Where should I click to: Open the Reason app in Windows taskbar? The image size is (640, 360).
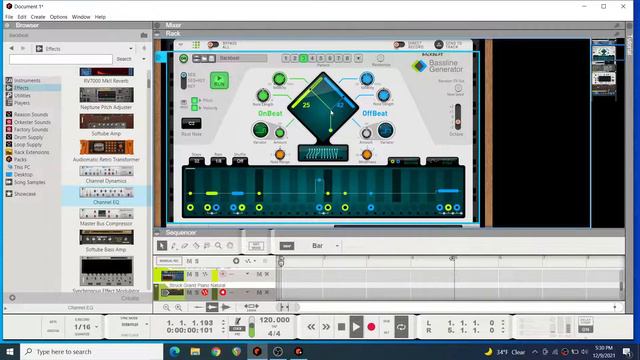(257, 351)
